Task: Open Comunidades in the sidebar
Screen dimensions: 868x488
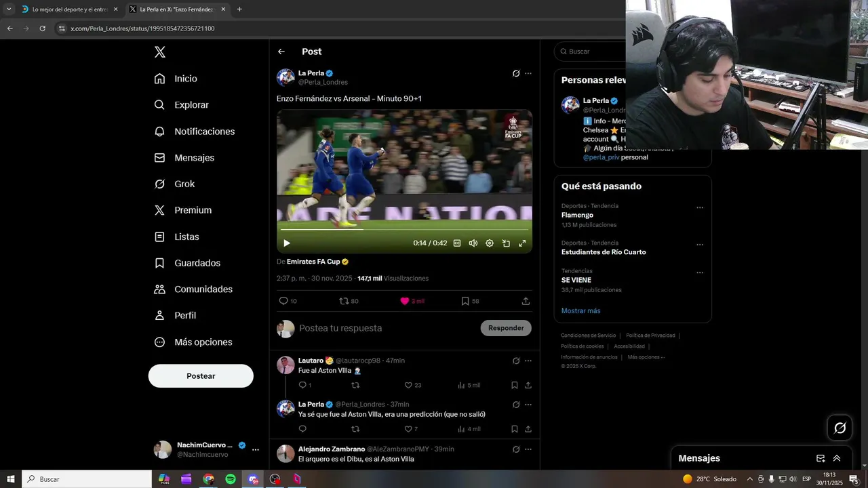Action: click(x=193, y=289)
